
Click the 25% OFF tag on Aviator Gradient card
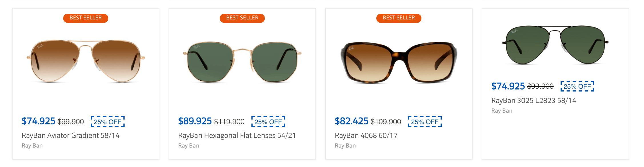(x=107, y=122)
